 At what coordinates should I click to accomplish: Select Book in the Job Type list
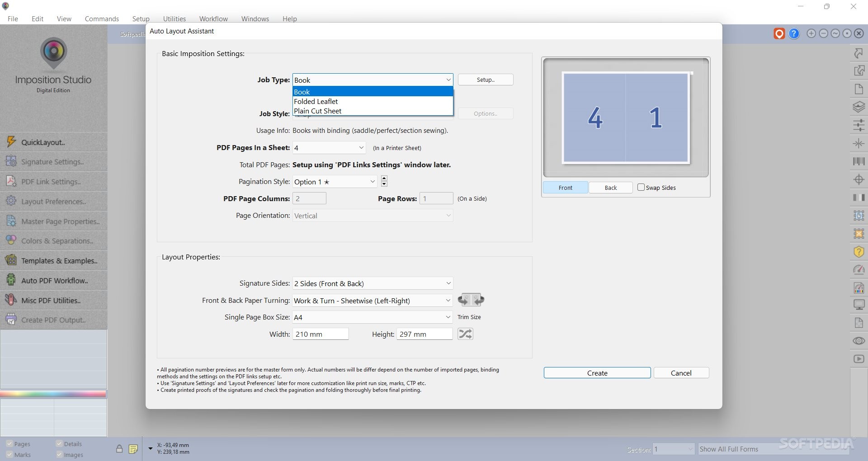373,92
